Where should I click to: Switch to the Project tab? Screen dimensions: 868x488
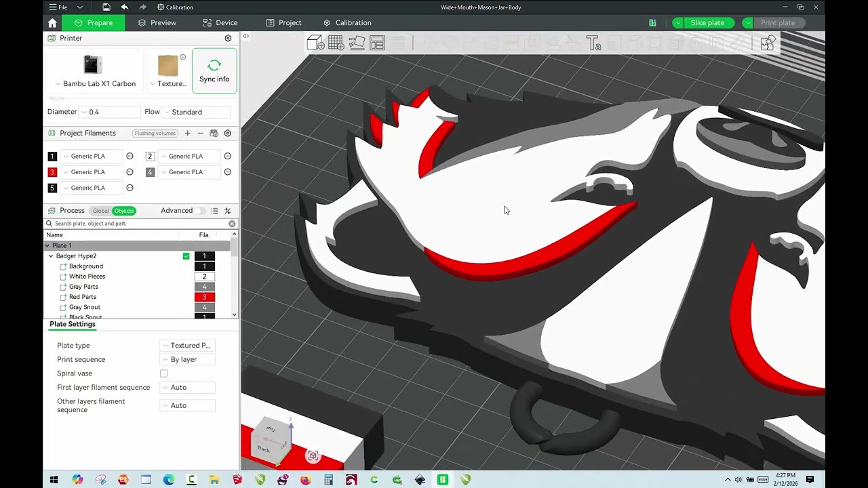[x=283, y=22]
